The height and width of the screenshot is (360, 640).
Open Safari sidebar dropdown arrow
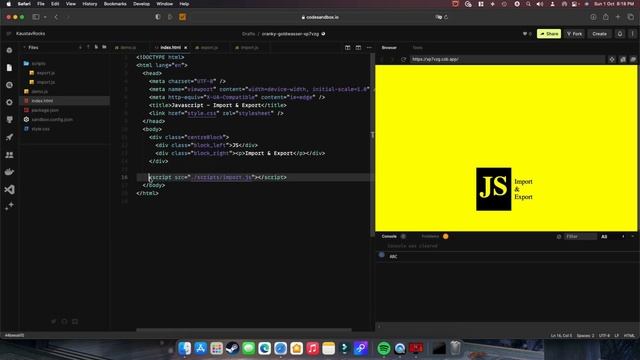pos(45,17)
